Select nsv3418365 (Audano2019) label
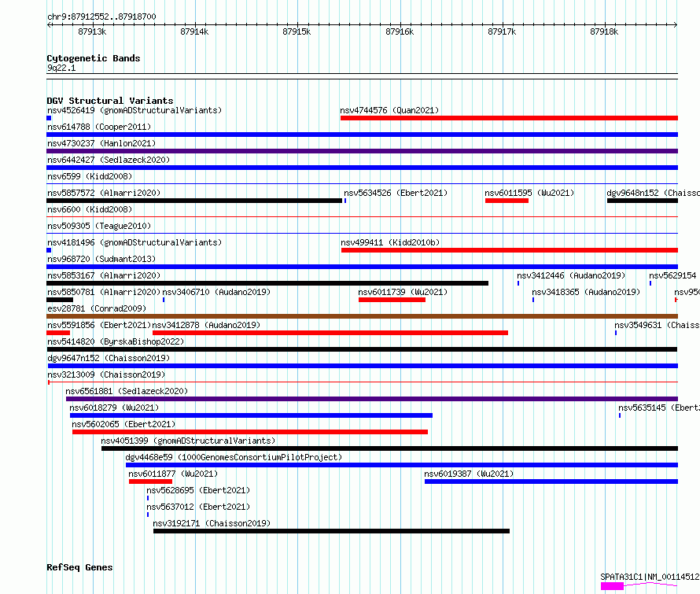This screenshot has width=700, height=594. (586, 292)
